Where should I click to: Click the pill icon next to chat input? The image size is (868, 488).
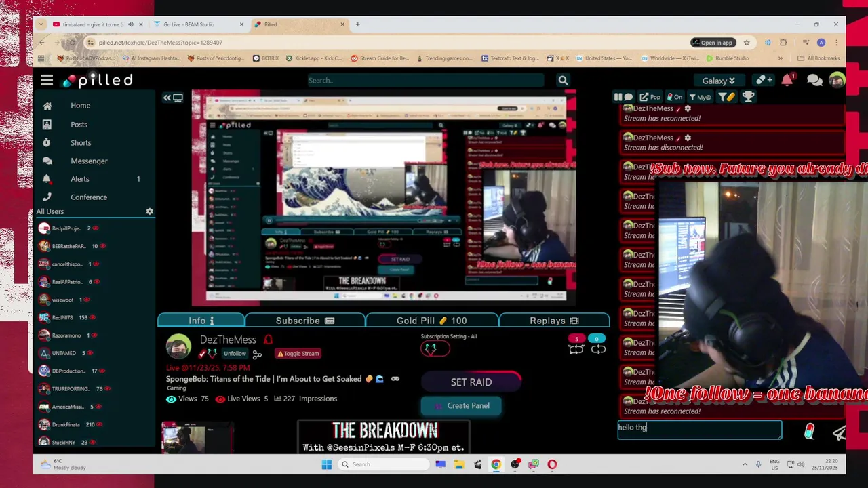tap(809, 432)
